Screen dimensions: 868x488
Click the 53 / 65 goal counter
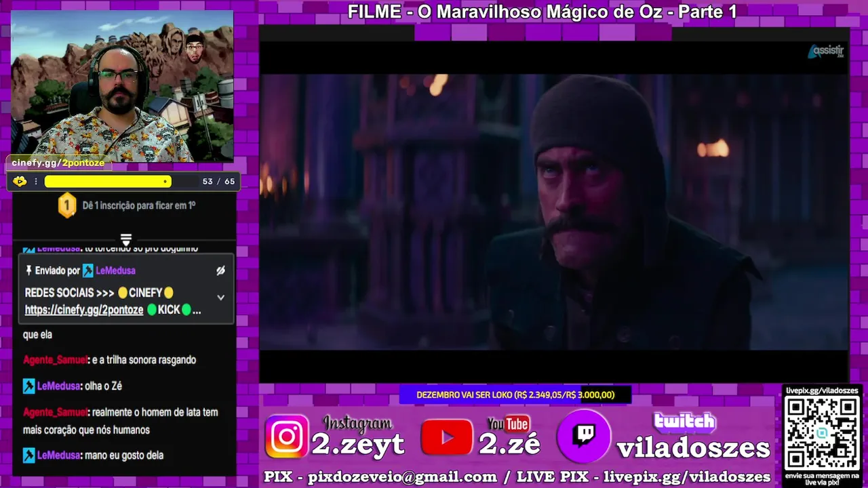click(x=218, y=181)
